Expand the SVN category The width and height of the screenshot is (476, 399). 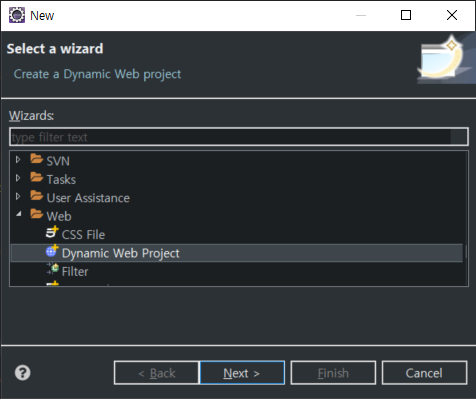pyautogui.click(x=18, y=160)
